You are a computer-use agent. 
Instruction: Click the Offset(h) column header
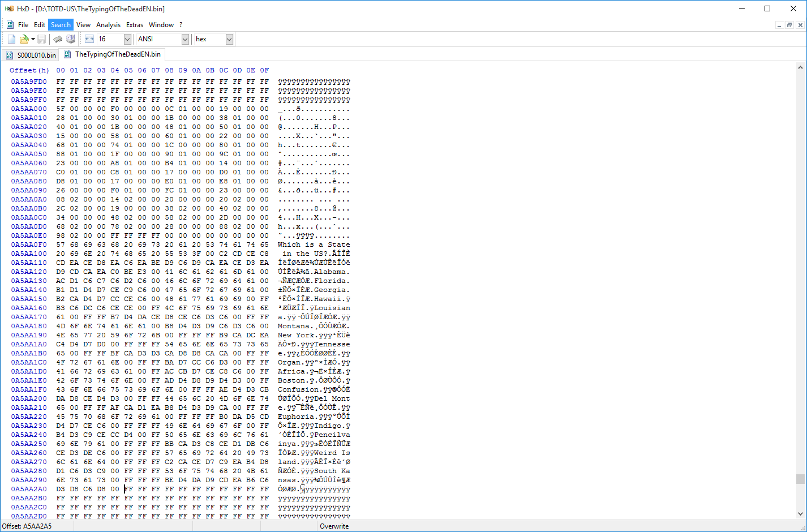[x=29, y=70]
